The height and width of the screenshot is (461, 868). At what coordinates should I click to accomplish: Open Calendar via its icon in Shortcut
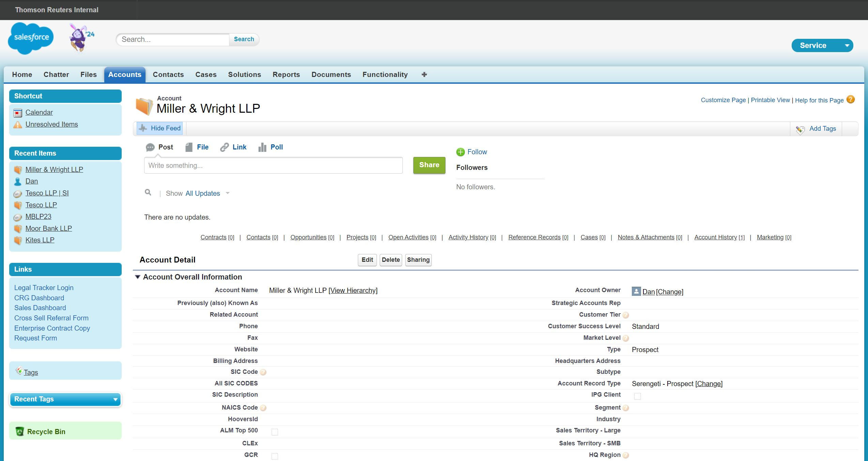tap(18, 113)
